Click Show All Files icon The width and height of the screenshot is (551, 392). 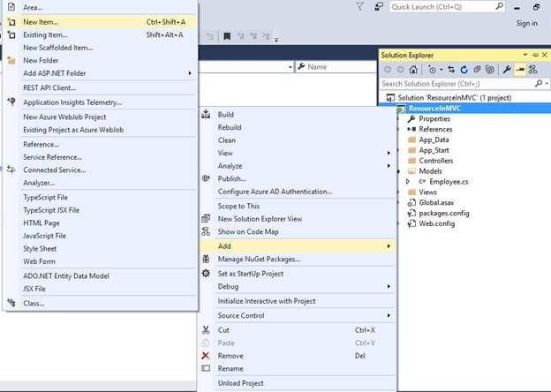(x=489, y=70)
